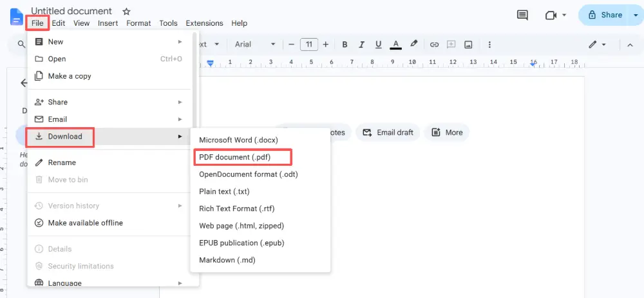This screenshot has height=298, width=644.
Task: Click the Untitled document title
Action: [71, 11]
